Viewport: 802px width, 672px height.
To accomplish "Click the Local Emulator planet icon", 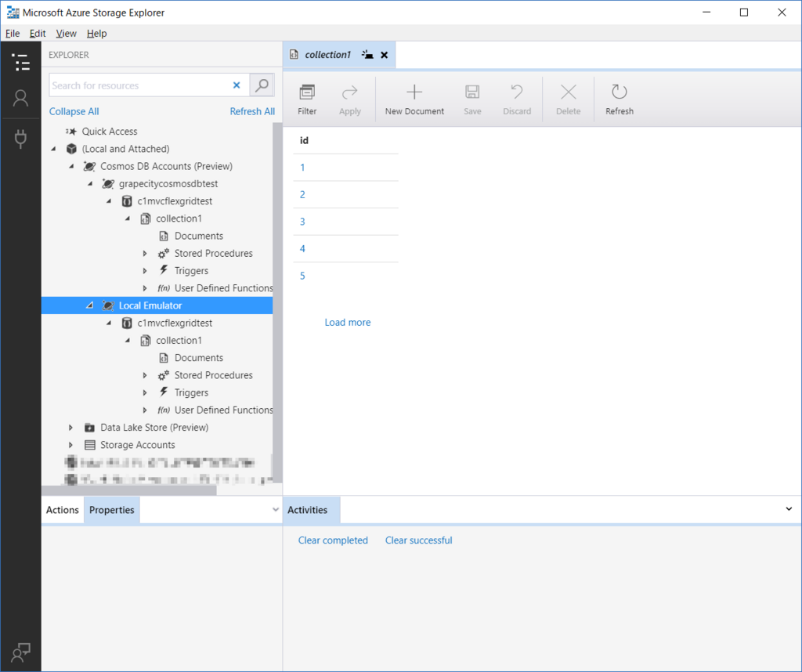I will click(x=108, y=305).
